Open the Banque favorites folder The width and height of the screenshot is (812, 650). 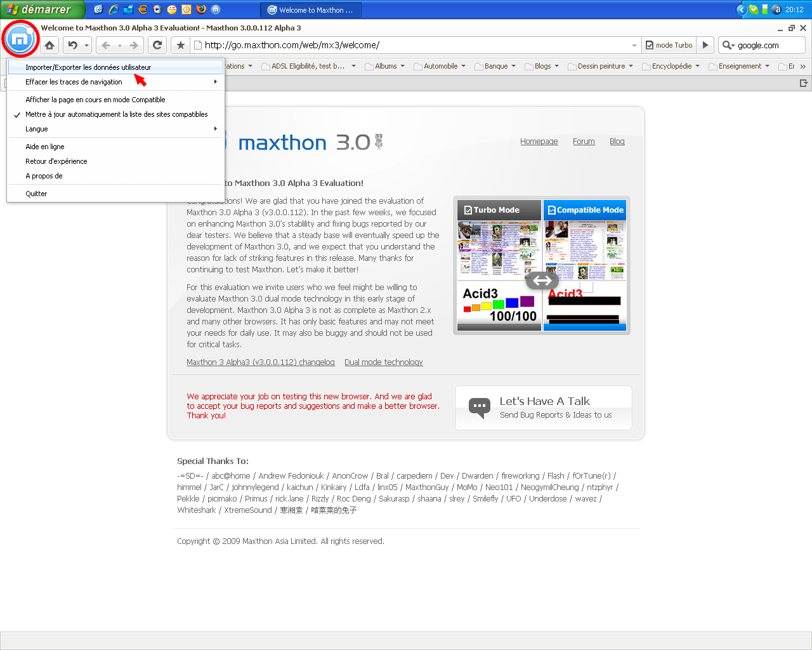[495, 66]
